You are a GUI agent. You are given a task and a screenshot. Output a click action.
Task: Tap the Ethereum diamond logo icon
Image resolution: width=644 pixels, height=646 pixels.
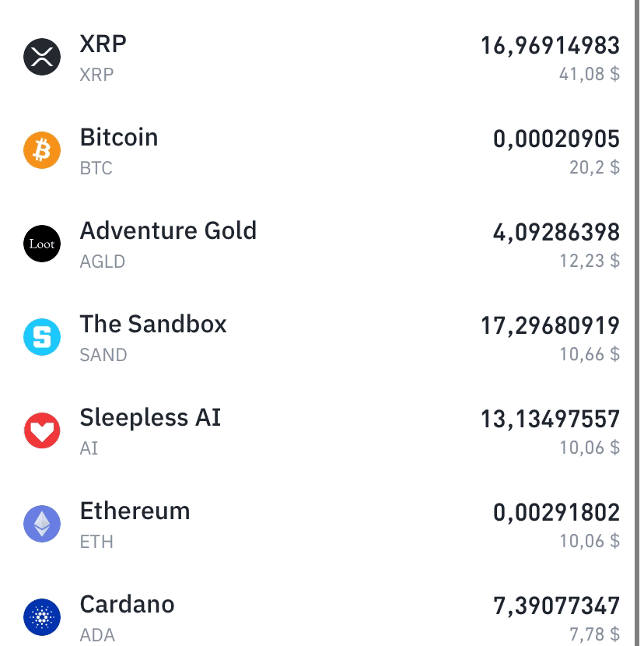42,524
